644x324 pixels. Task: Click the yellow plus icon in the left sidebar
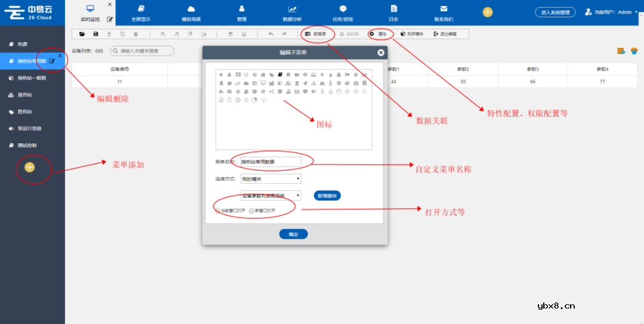pyautogui.click(x=30, y=167)
